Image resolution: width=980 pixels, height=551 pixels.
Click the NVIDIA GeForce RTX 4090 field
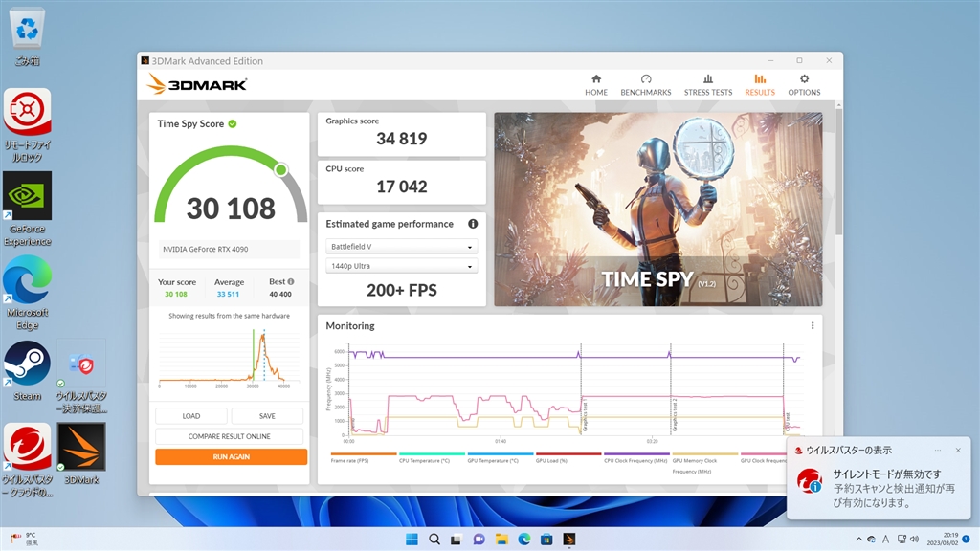tap(229, 250)
